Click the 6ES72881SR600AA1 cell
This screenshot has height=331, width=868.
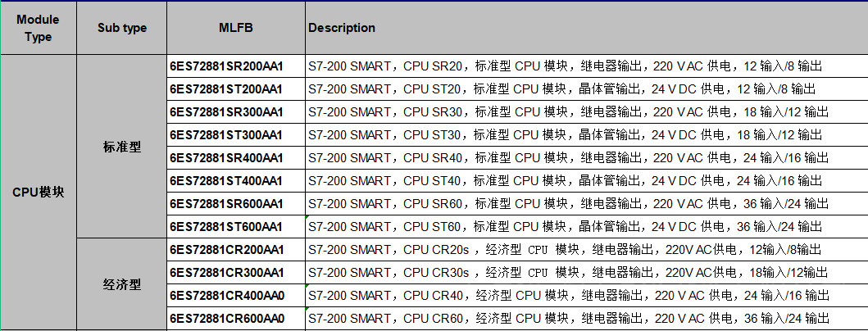(226, 203)
